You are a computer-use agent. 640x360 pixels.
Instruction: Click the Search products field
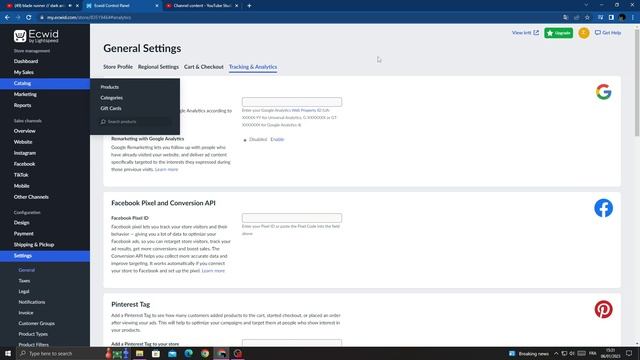135,122
